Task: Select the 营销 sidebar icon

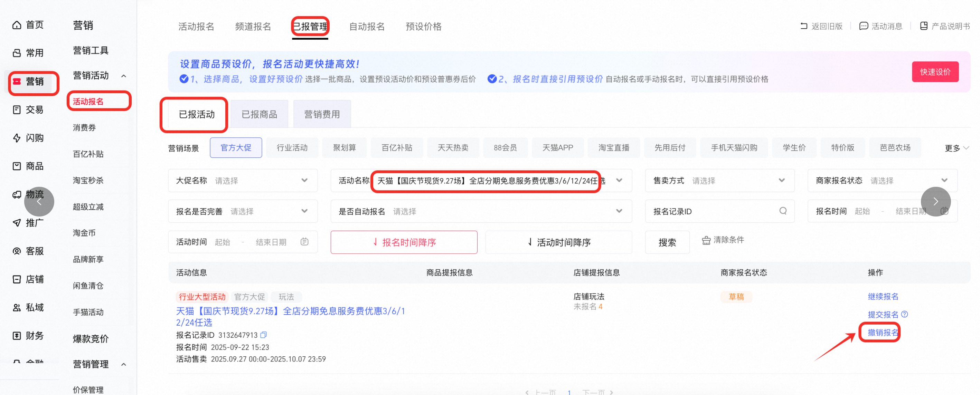Action: pyautogui.click(x=17, y=81)
